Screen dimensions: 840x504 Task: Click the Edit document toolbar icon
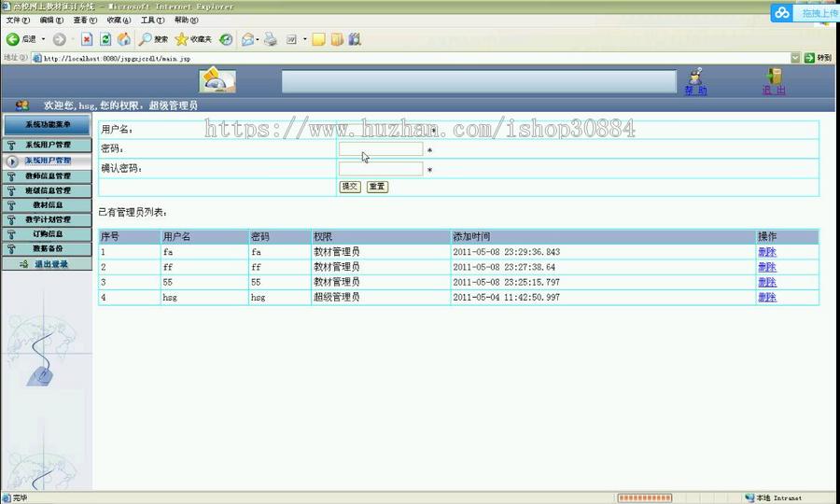click(291, 39)
